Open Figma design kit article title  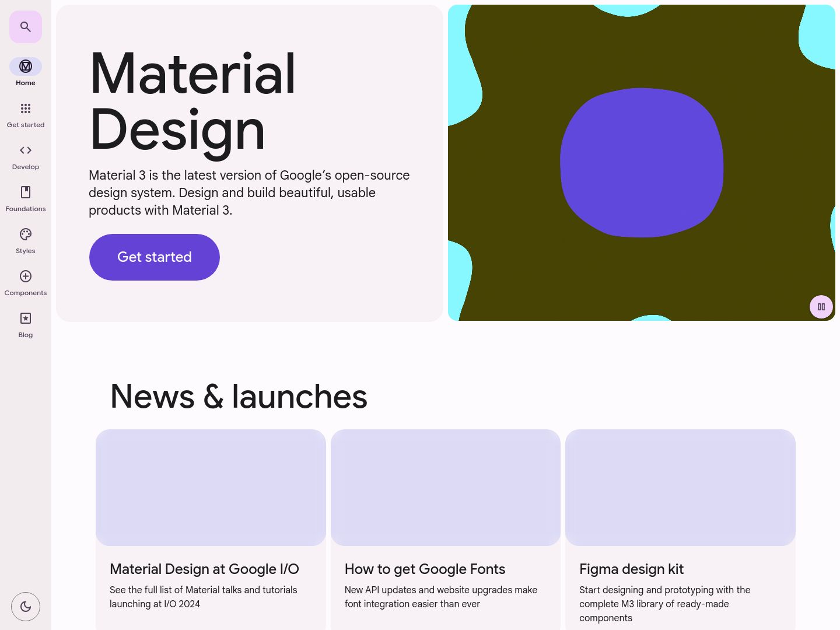pos(631,569)
